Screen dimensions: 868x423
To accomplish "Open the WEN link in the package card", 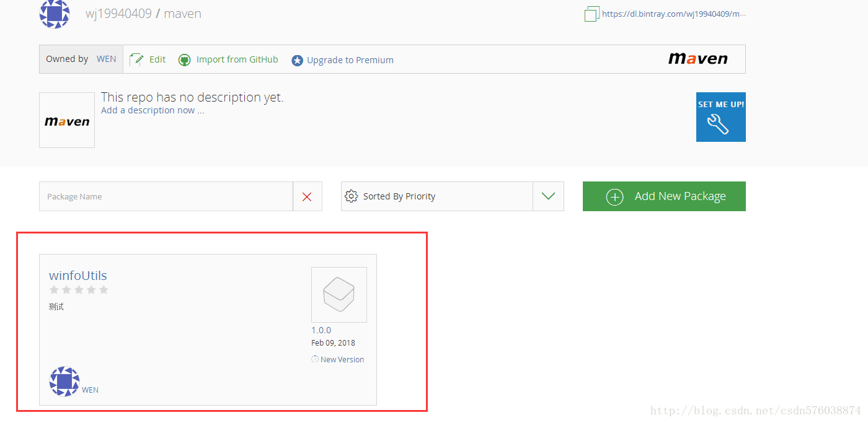I will pyautogui.click(x=90, y=390).
